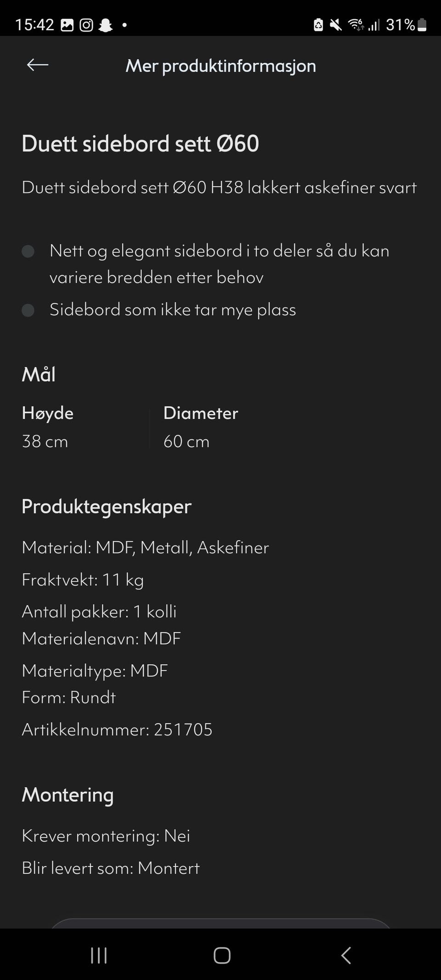Tap the 'Diameter' 60 cm measurement
This screenshot has width=441, height=980.
coord(201,427)
